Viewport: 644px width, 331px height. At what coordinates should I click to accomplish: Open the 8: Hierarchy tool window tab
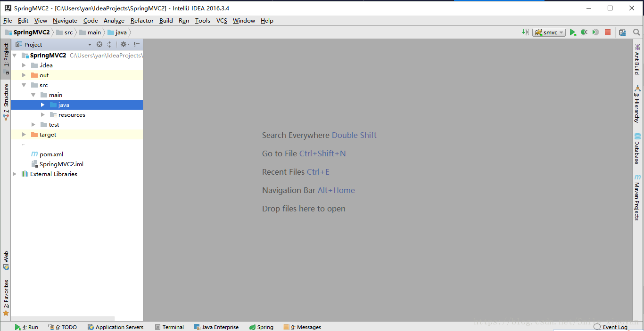(637, 104)
